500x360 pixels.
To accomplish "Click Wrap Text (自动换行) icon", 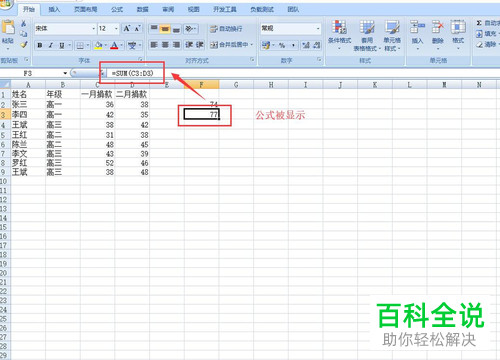I will pos(214,29).
